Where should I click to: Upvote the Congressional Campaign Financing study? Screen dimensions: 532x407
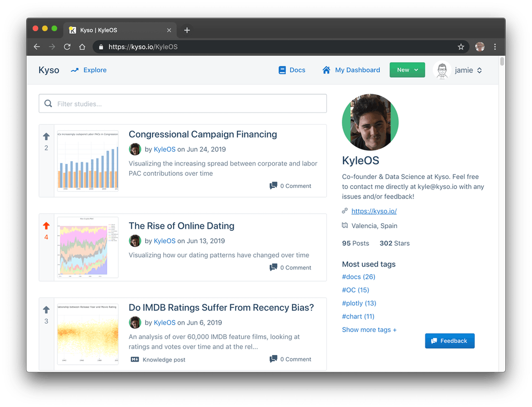(47, 137)
